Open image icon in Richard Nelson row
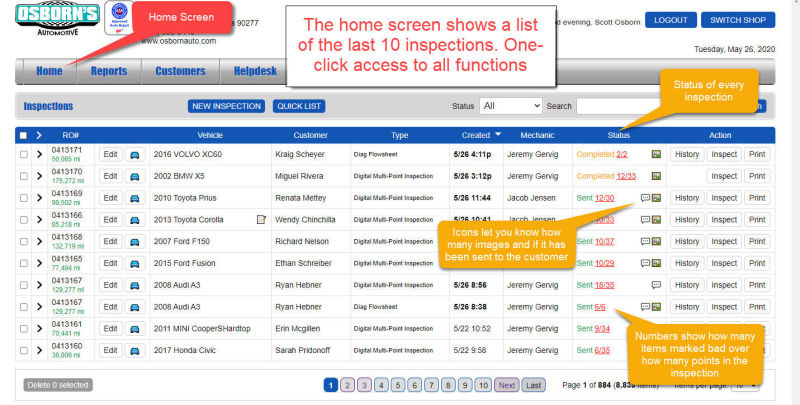Image resolution: width=800 pixels, height=405 pixels. pyautogui.click(x=656, y=241)
